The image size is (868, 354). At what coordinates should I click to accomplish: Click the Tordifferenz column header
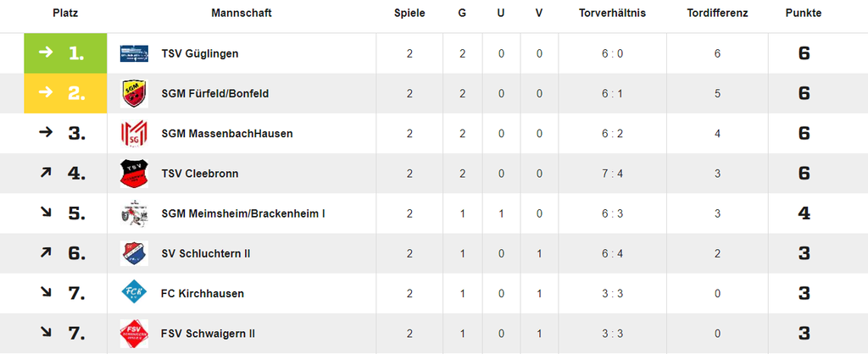click(717, 14)
